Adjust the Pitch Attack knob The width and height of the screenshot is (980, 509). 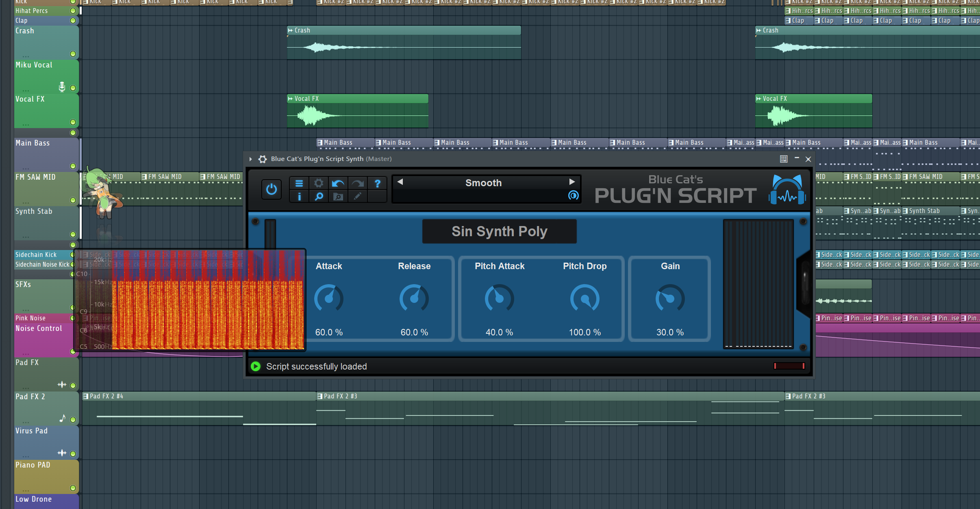[500, 299]
